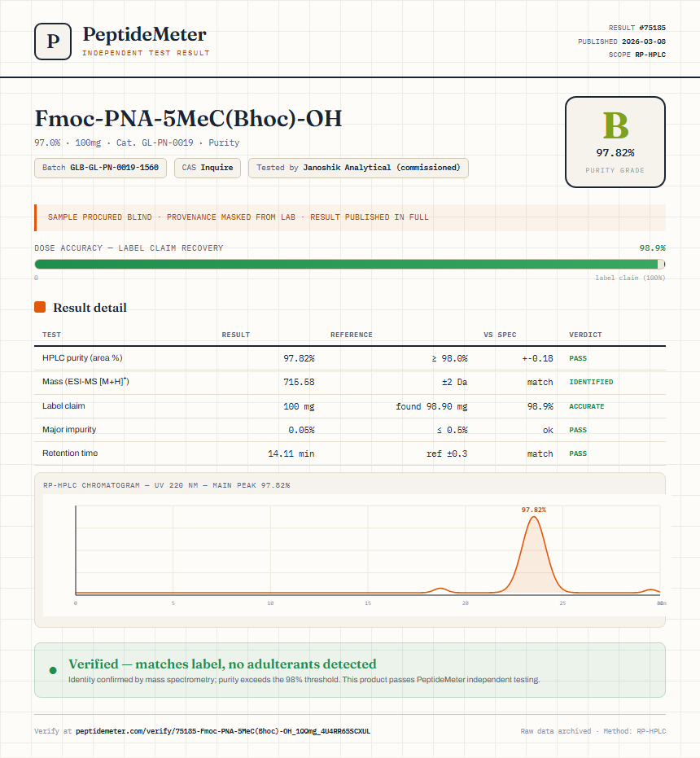Image resolution: width=700 pixels, height=758 pixels.
Task: Click the Verified matches label banner
Action: pyautogui.click(x=350, y=670)
